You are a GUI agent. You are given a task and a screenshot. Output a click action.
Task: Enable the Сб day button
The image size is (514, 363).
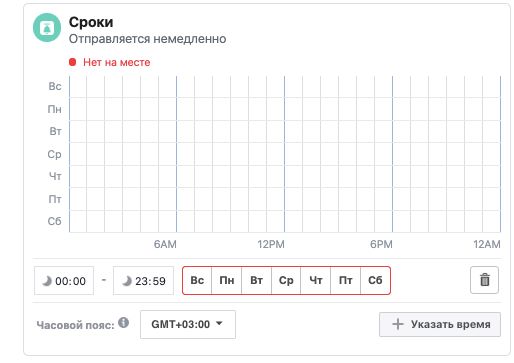point(375,280)
